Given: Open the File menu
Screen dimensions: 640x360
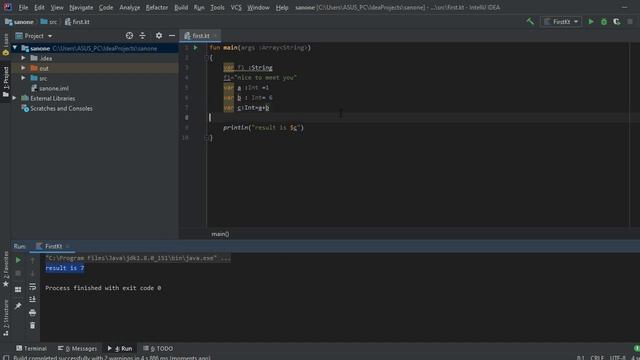Looking at the screenshot, I should (23, 7).
